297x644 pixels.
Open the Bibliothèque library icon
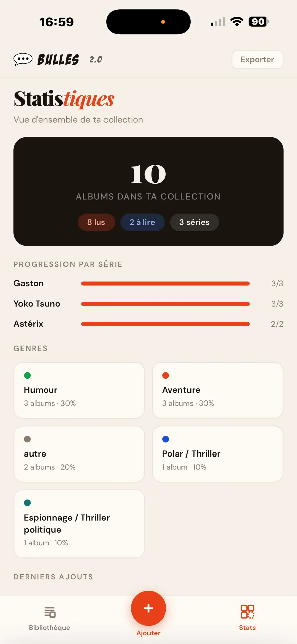pyautogui.click(x=50, y=612)
